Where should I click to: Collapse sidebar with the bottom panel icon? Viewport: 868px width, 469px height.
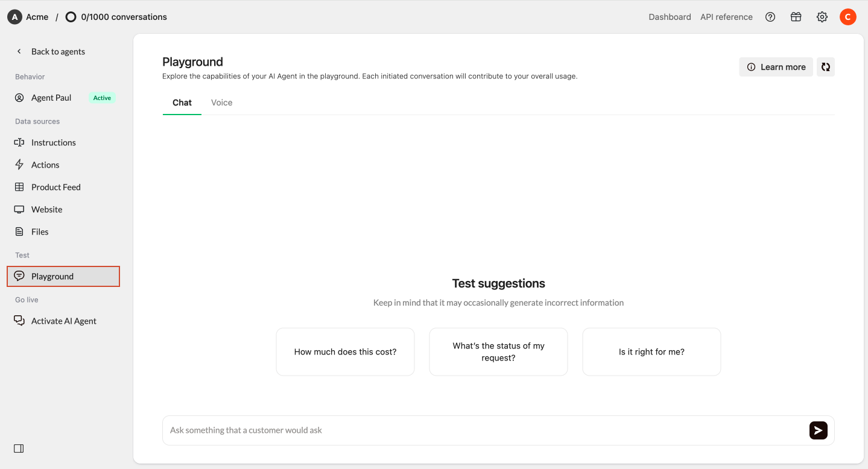coord(19,449)
